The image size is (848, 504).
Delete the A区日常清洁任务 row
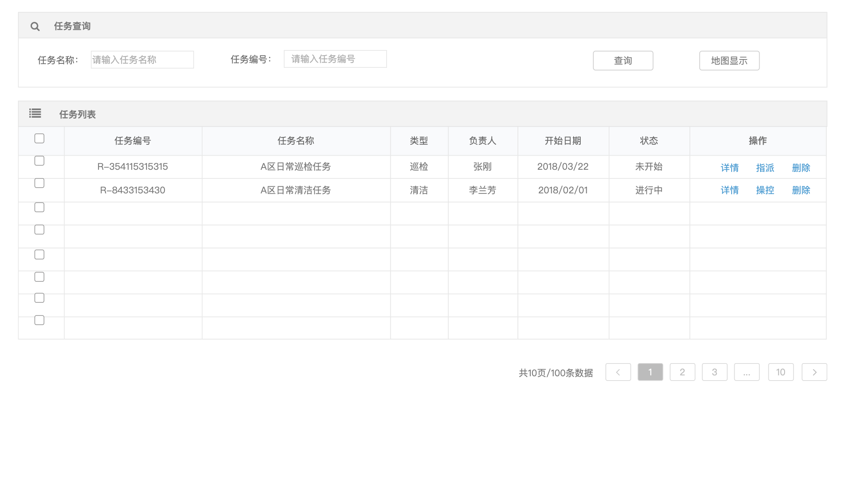pyautogui.click(x=801, y=190)
